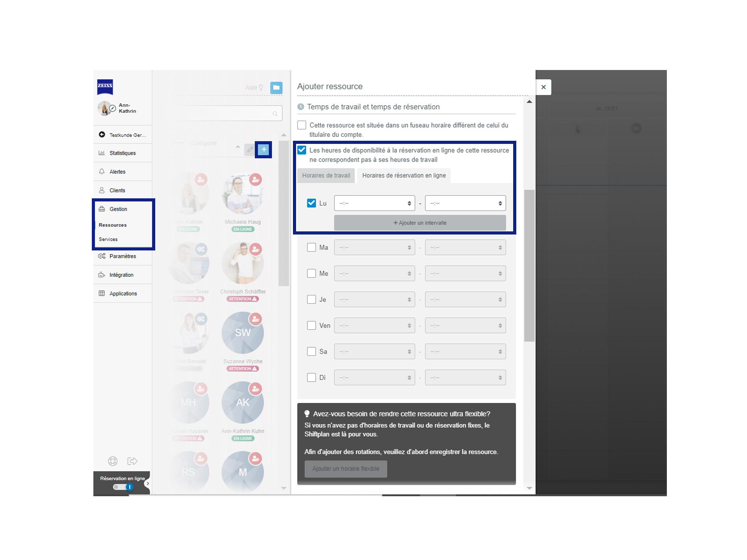747x560 pixels.
Task: Uncheck the online booking hours differ checkbox
Action: (x=302, y=150)
